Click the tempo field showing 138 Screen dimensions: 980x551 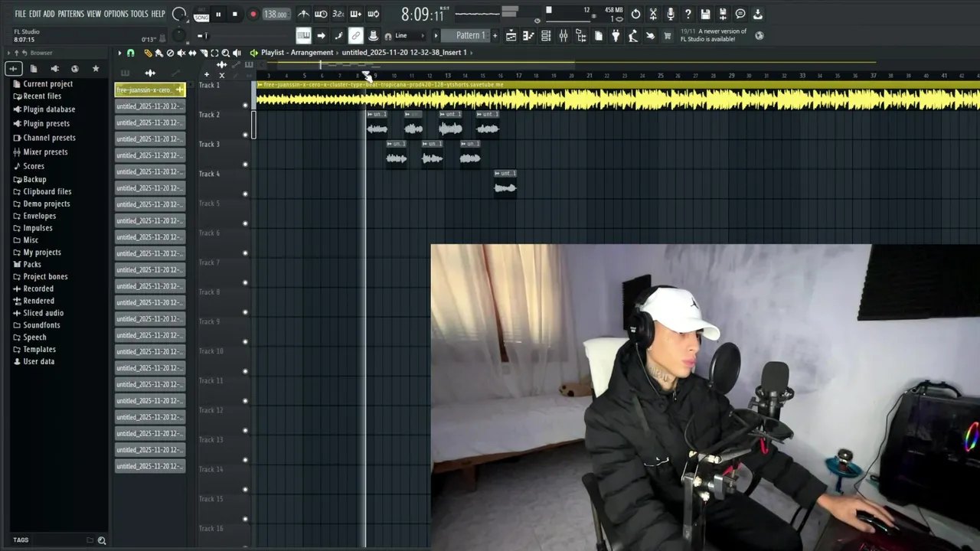[x=276, y=14]
